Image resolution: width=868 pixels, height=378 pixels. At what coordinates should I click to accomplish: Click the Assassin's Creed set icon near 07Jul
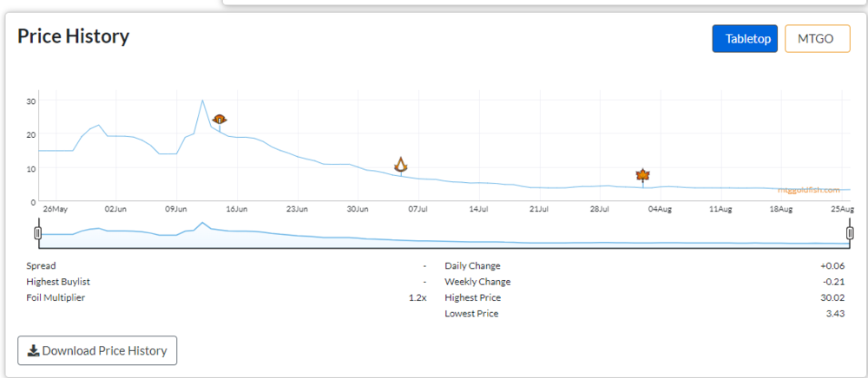point(400,164)
